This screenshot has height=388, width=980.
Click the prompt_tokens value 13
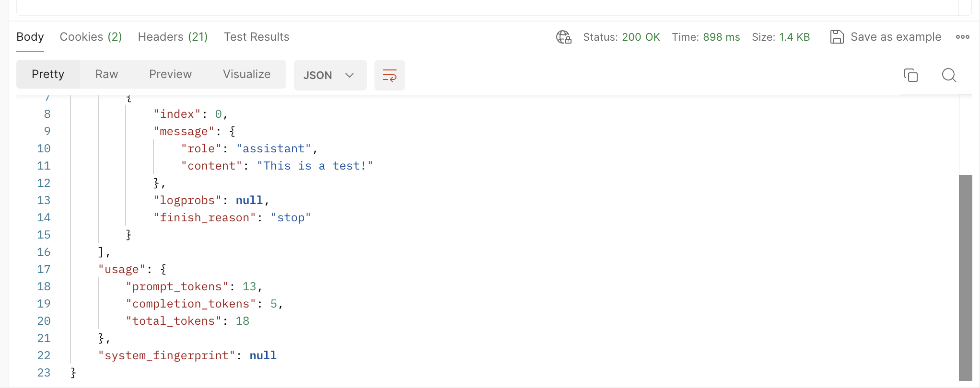[249, 286]
